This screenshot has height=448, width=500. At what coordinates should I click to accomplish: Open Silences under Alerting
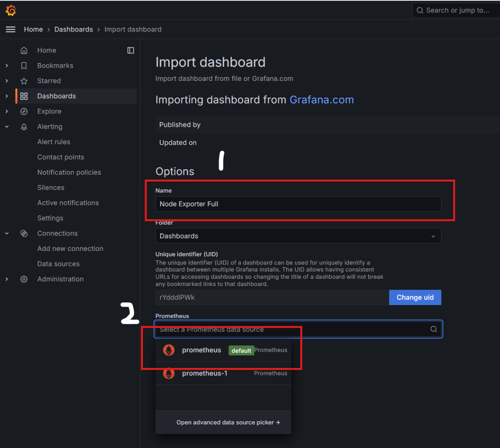[51, 188]
